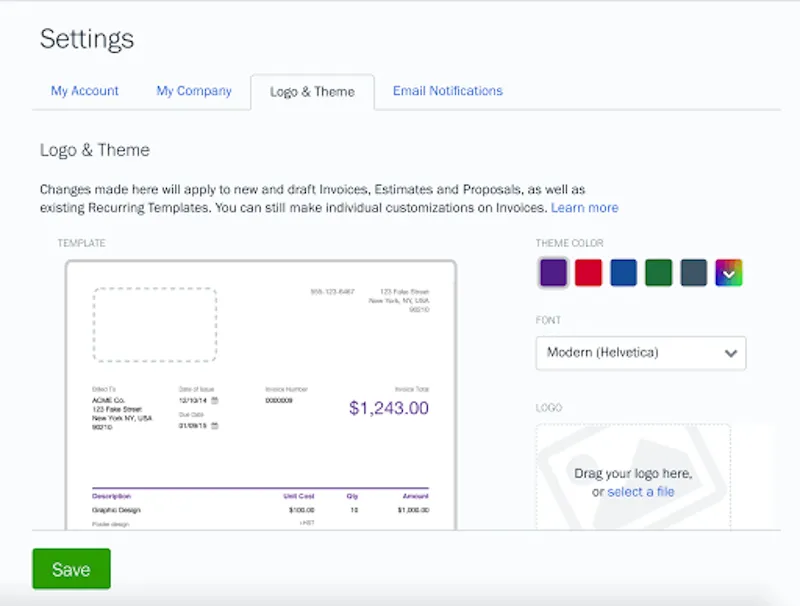Select the Logo & Theme tab

312,92
